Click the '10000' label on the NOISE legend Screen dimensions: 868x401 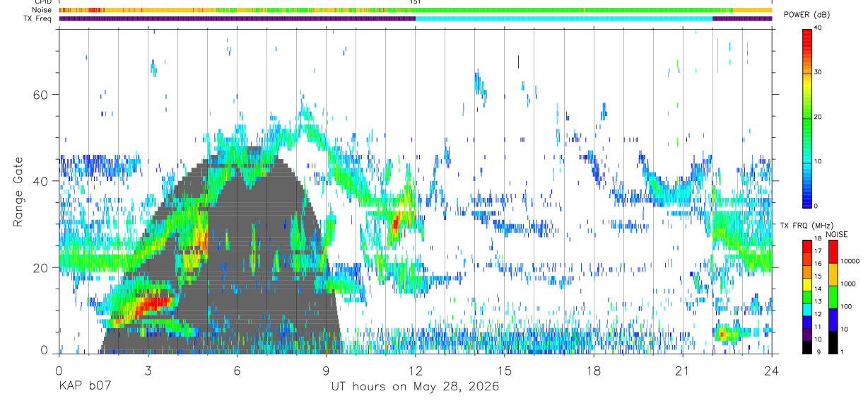[849, 260]
